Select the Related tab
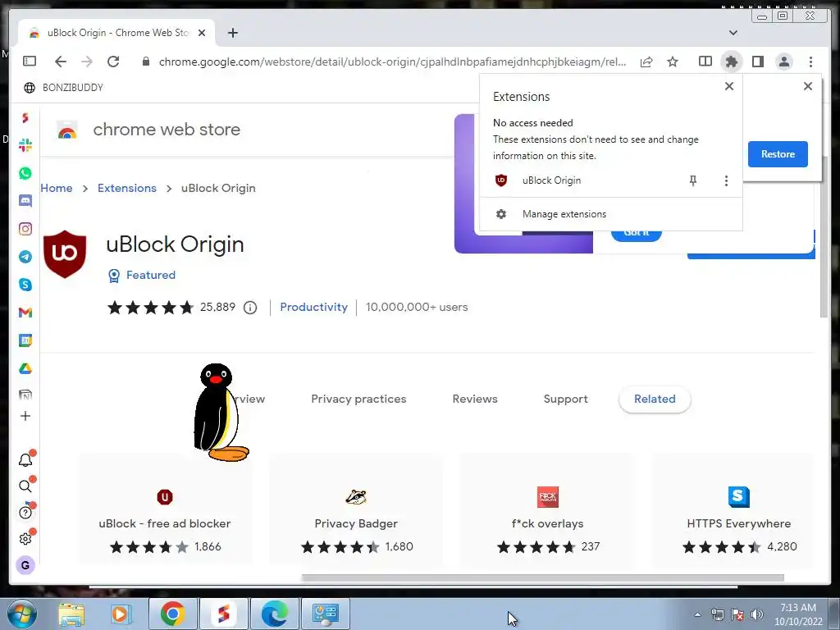The height and width of the screenshot is (630, 840). pyautogui.click(x=655, y=399)
